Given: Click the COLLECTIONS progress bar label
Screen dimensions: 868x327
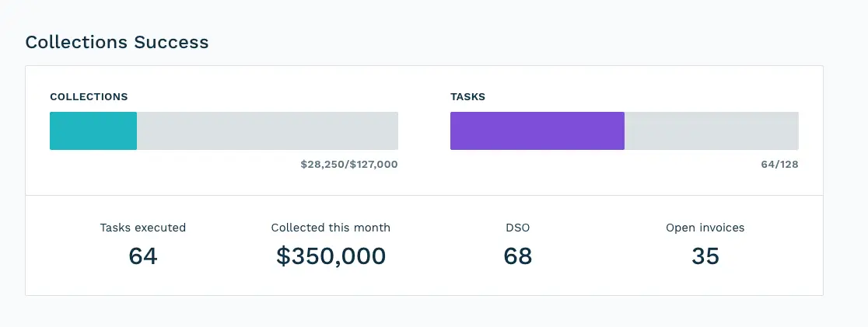Looking at the screenshot, I should click(89, 97).
